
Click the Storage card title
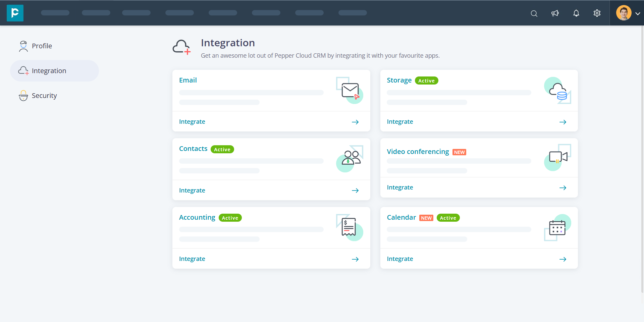(x=399, y=80)
